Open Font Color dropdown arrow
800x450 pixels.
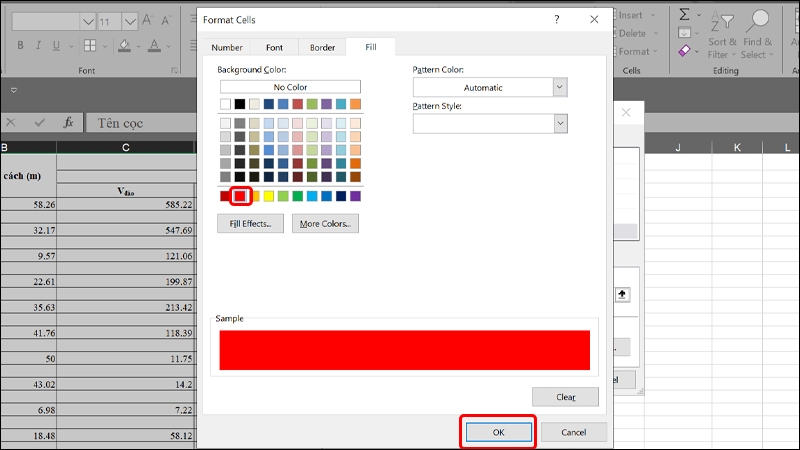click(168, 46)
